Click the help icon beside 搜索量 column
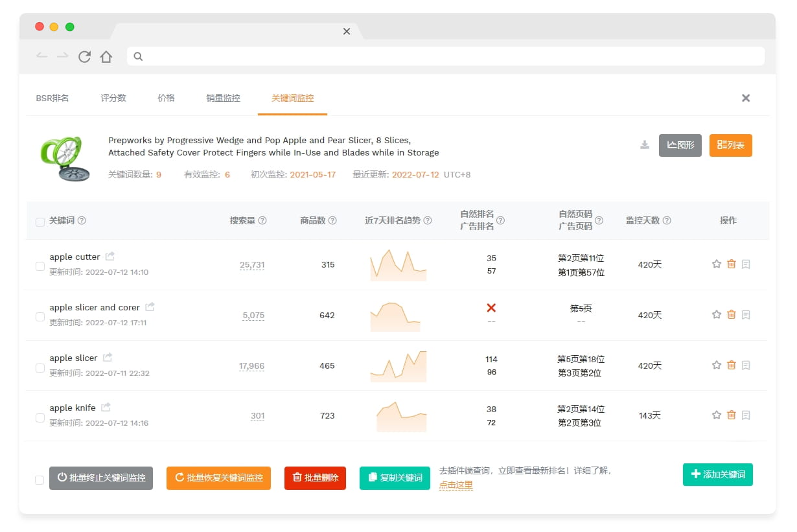797x532 pixels. point(262,220)
